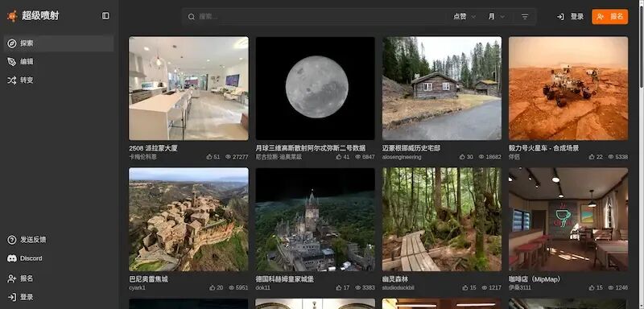Open the 月 time range dropdown
The image size is (644, 309).
pos(496,17)
